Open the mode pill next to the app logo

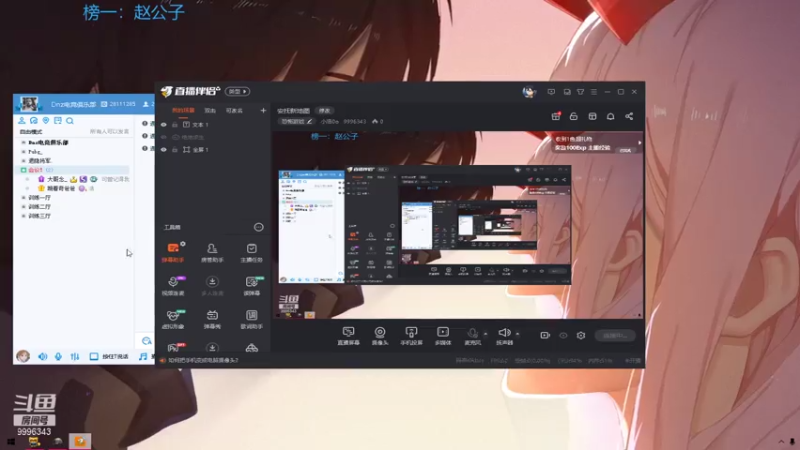[237, 91]
